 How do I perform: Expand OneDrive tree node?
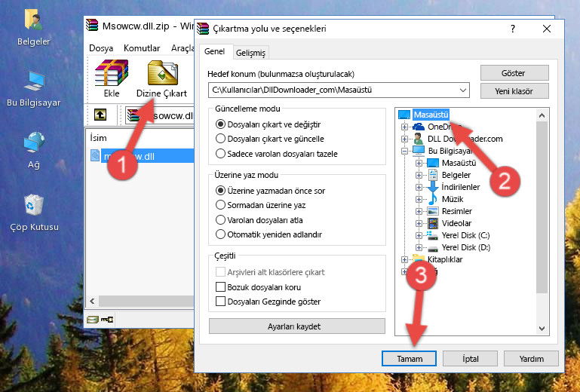pos(404,127)
